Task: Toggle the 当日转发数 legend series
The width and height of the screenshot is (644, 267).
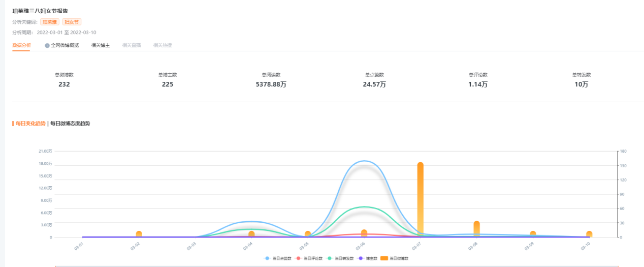Action: coord(339,258)
